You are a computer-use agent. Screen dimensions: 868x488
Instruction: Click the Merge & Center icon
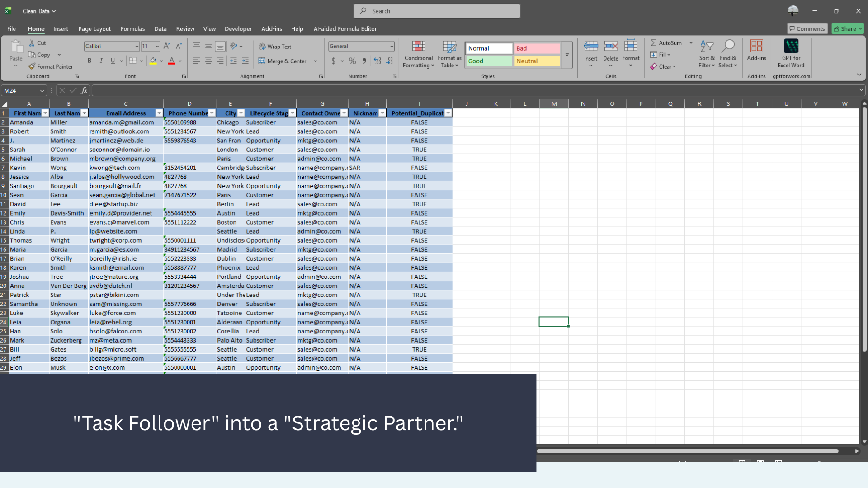[x=262, y=61]
